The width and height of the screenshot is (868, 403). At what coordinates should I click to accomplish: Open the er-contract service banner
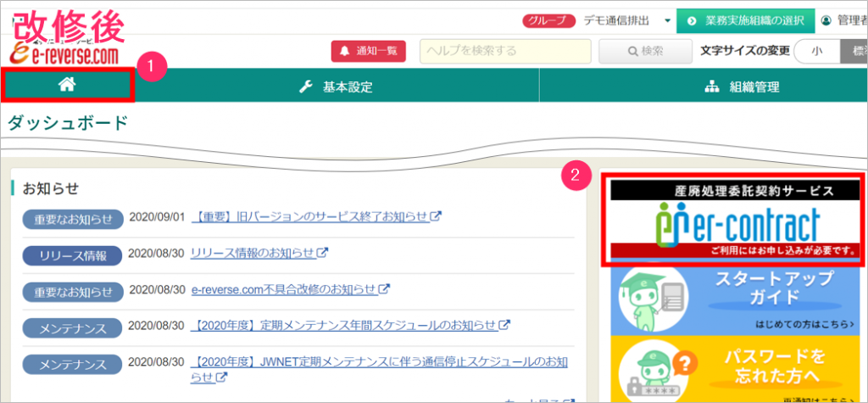(x=733, y=221)
